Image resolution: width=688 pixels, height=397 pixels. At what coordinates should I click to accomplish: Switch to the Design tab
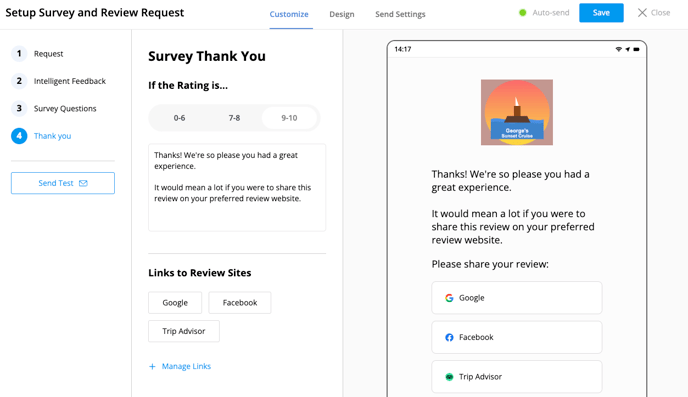coord(342,14)
